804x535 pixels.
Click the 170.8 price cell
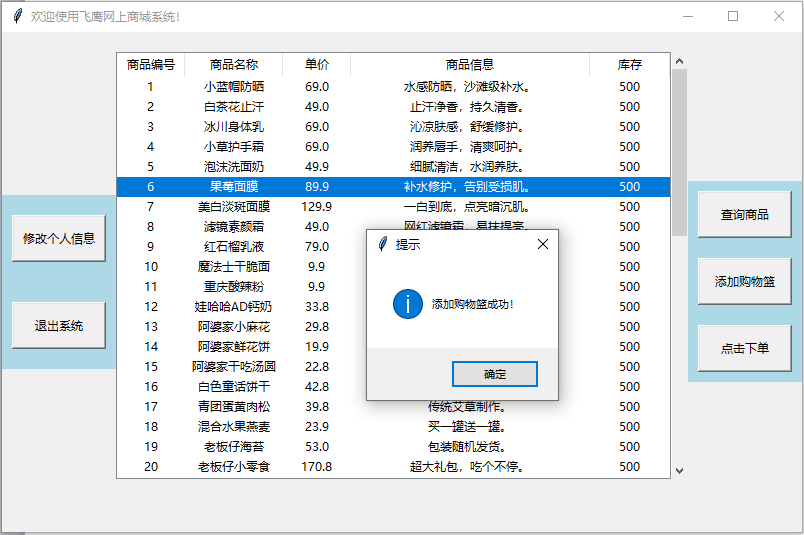point(316,467)
